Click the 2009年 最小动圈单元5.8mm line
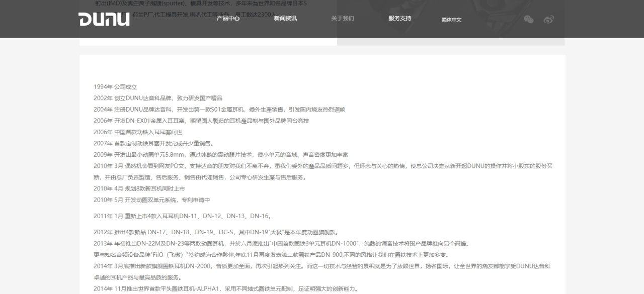644x294 pixels. coord(221,155)
